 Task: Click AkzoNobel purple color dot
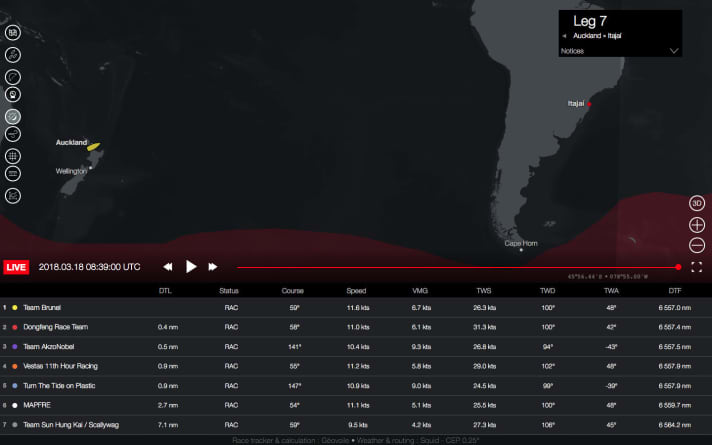15,346
